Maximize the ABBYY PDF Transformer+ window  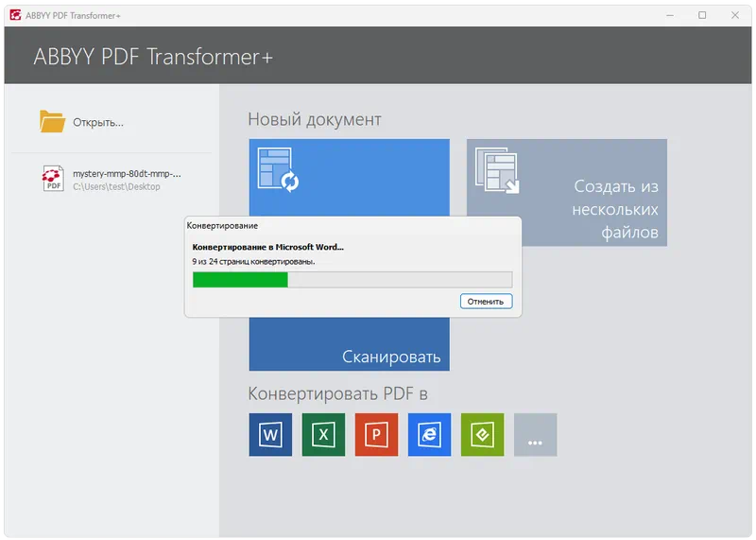pos(702,15)
